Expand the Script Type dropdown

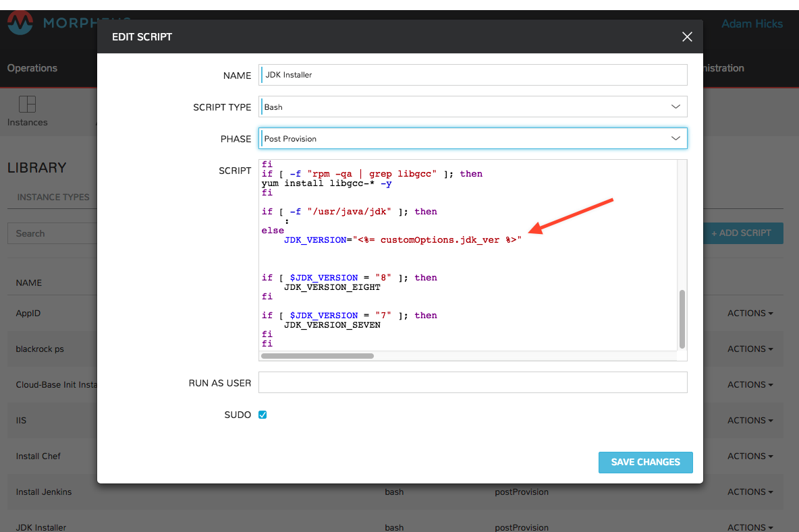(x=473, y=107)
